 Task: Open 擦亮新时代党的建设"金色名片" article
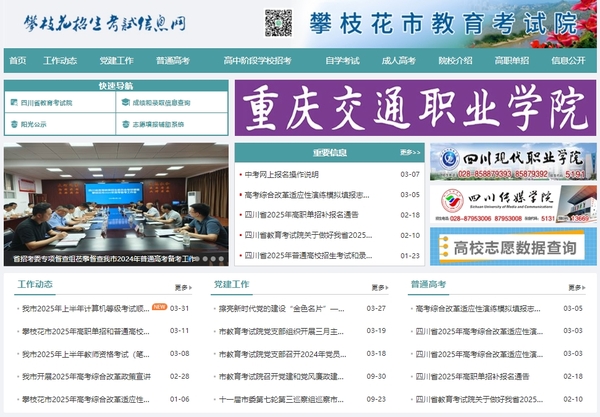(x=282, y=308)
